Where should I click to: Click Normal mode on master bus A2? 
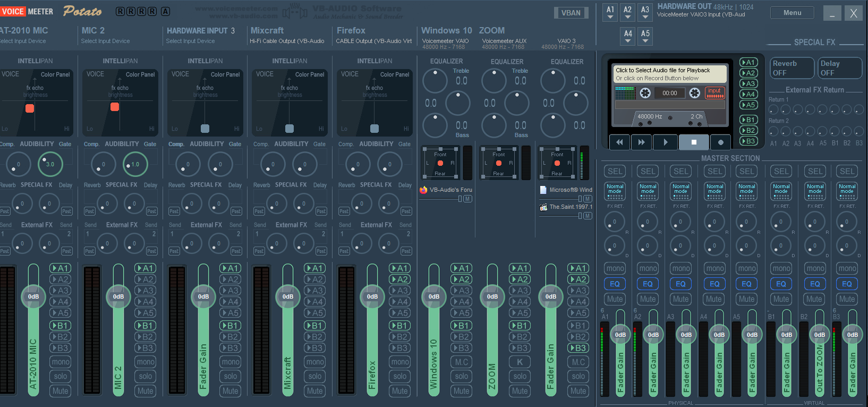coord(648,191)
